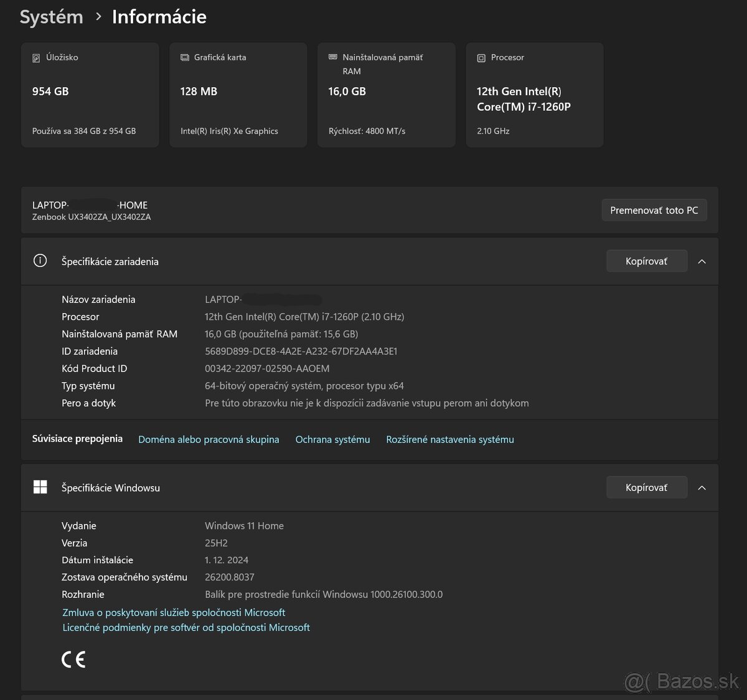The width and height of the screenshot is (747, 700).
Task: Click the Procesor chip icon
Action: [481, 58]
